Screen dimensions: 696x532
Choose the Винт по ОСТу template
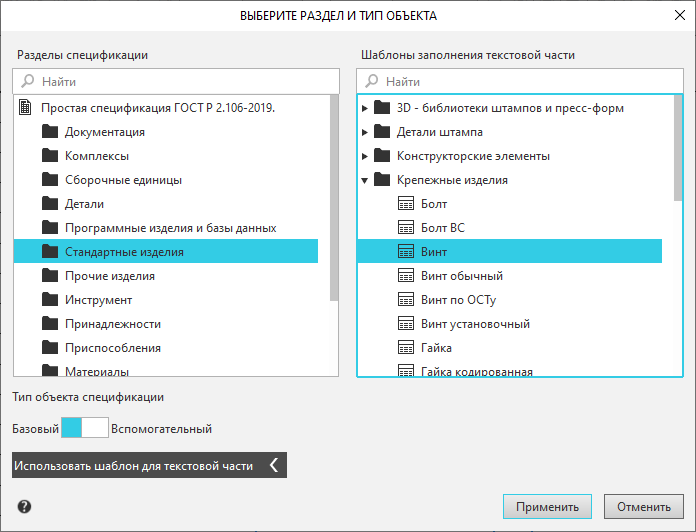tap(460, 300)
